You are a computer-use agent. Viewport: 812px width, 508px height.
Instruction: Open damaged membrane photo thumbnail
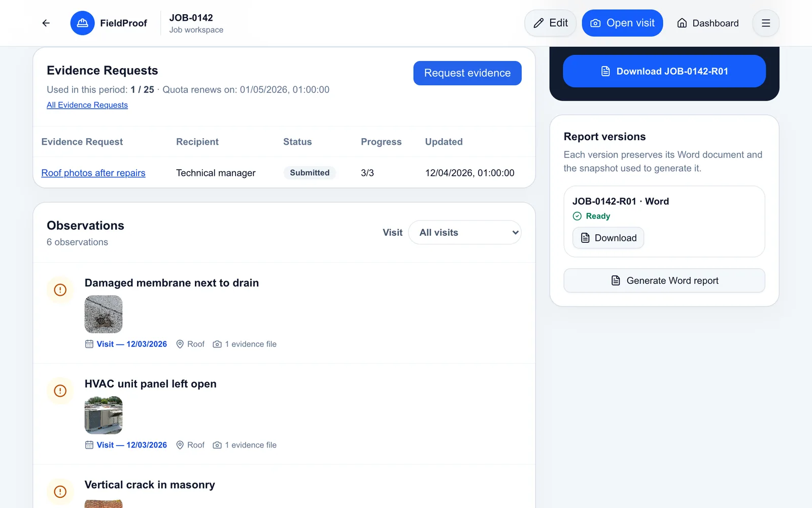click(x=104, y=314)
